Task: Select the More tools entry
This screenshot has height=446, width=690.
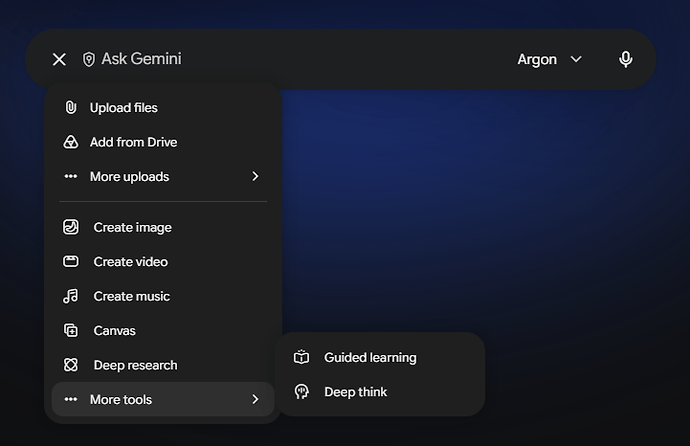Action: tap(163, 399)
